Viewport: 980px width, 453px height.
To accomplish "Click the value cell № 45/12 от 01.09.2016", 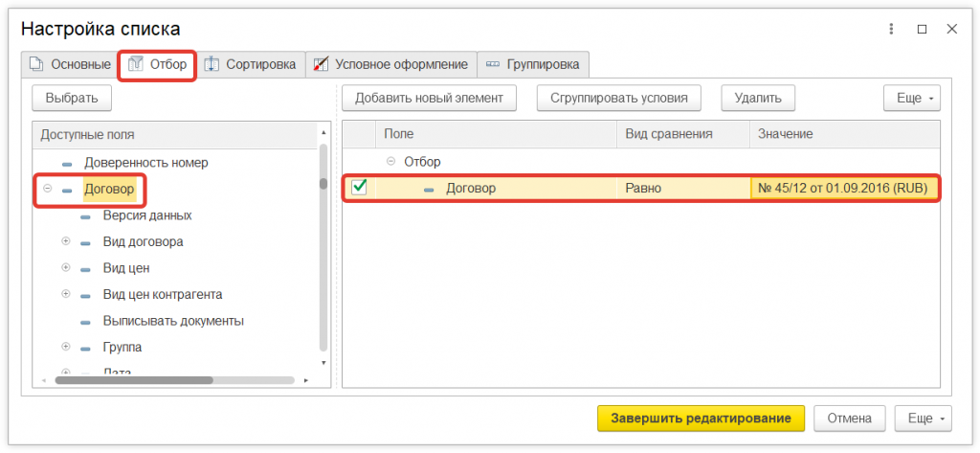I will [x=842, y=189].
